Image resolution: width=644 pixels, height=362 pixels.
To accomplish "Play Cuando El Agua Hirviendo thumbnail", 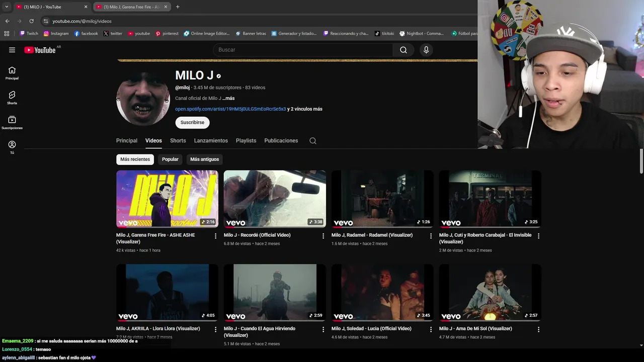I will pyautogui.click(x=275, y=292).
